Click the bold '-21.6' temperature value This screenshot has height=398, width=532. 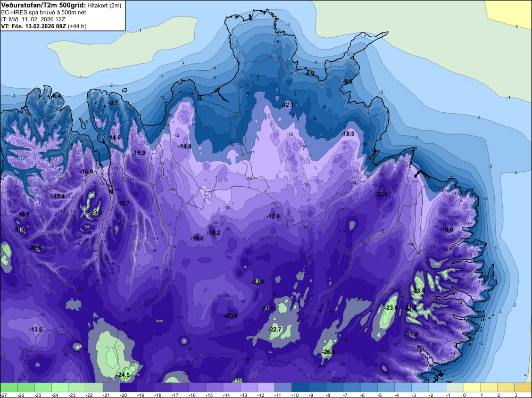20,230
